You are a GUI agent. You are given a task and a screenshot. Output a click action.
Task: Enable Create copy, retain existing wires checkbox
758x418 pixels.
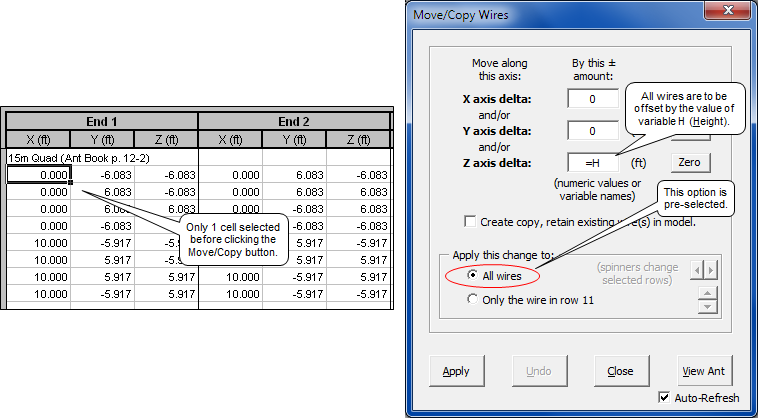pyautogui.click(x=470, y=221)
